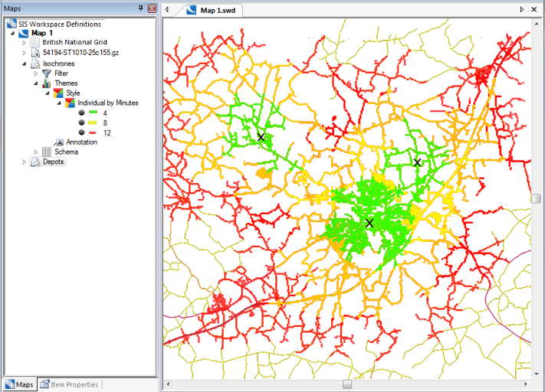The image size is (545, 392).
Task: Click the Themes bar chart icon
Action: tap(47, 83)
